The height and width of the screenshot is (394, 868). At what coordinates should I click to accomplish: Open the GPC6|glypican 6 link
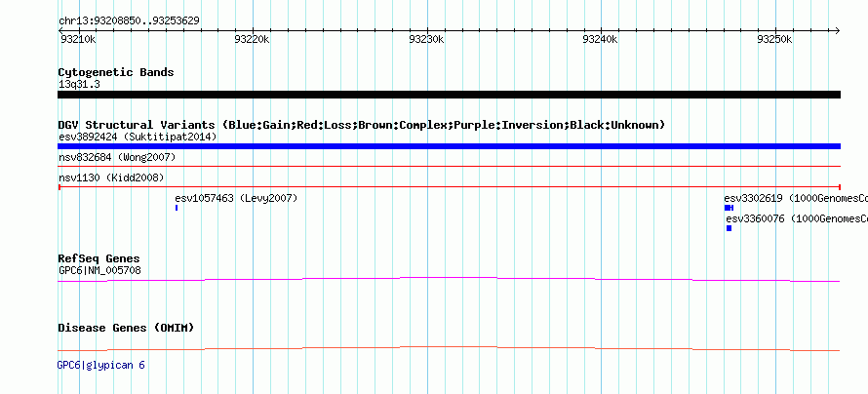[100, 365]
